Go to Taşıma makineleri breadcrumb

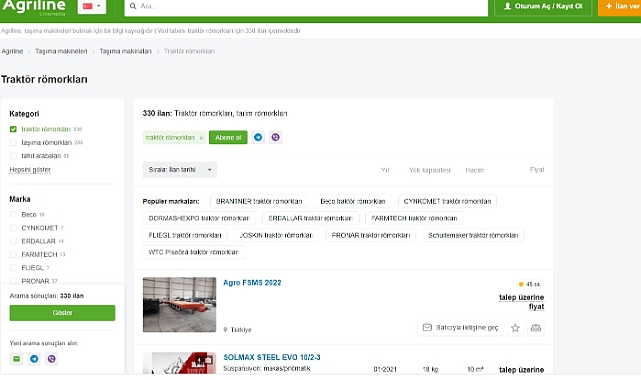click(61, 51)
